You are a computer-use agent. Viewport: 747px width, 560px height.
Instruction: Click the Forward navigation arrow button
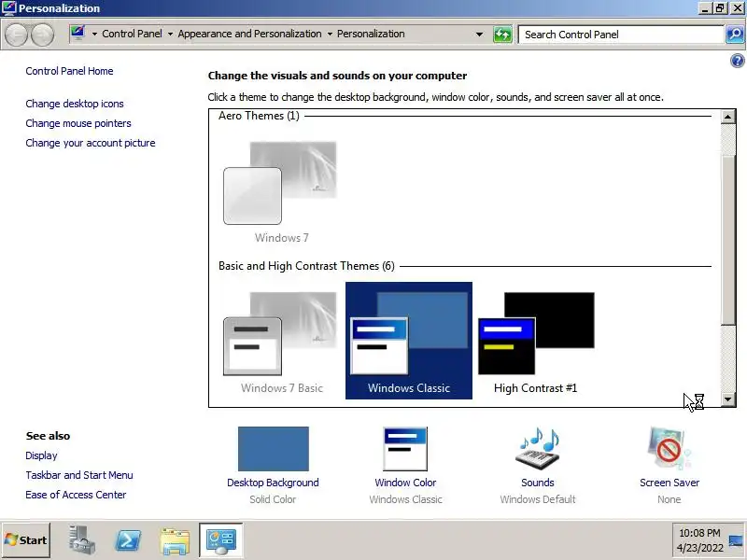tap(43, 35)
